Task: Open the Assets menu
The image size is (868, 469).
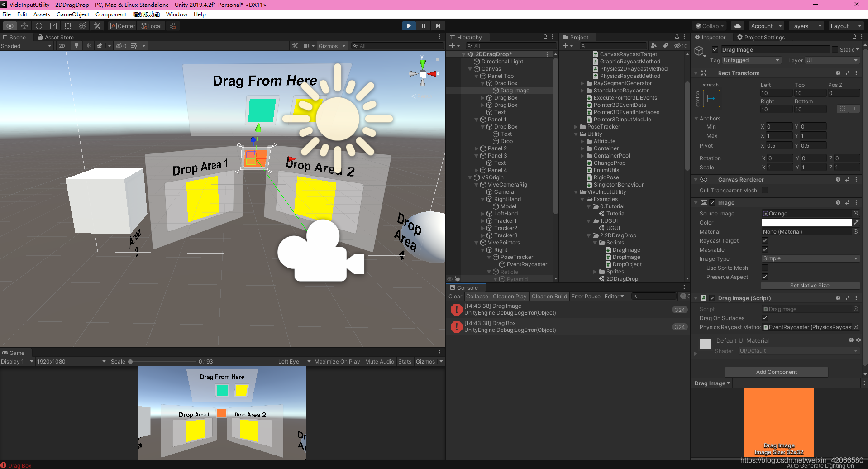Action: pos(42,14)
